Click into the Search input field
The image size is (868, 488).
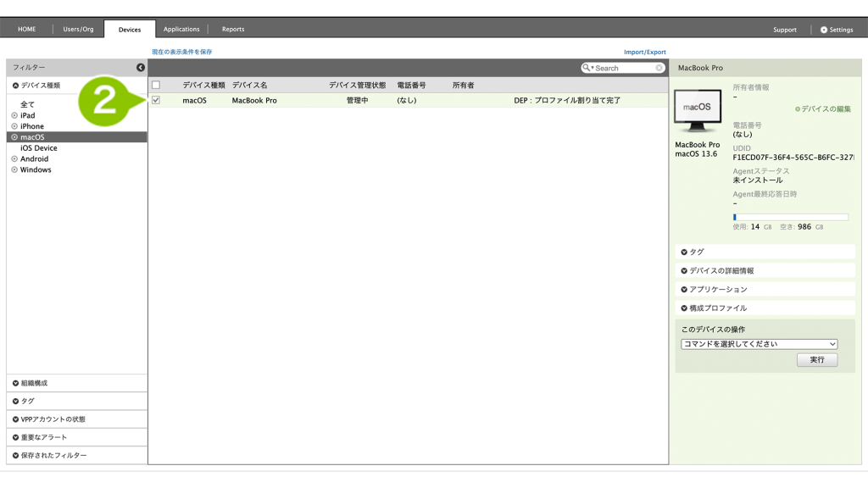[625, 68]
